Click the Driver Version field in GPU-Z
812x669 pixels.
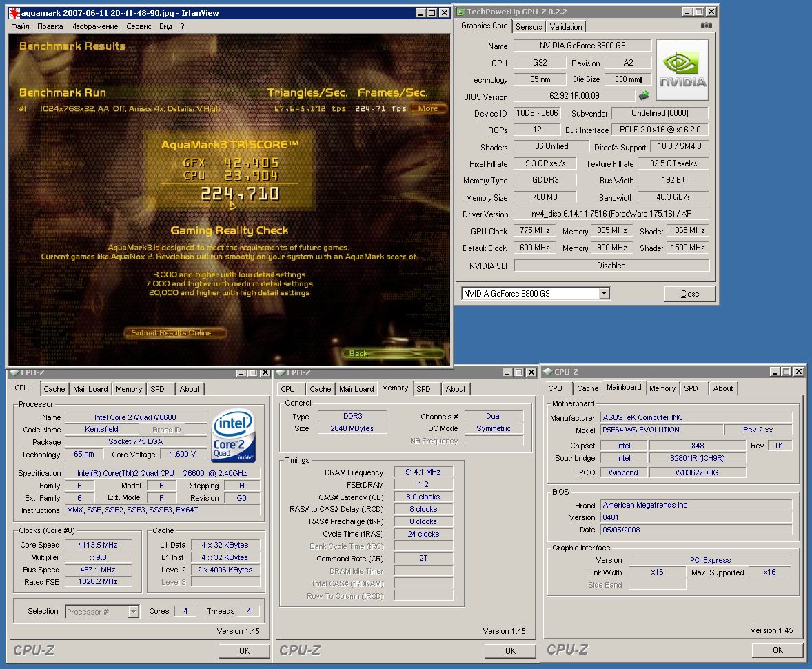pos(611,214)
